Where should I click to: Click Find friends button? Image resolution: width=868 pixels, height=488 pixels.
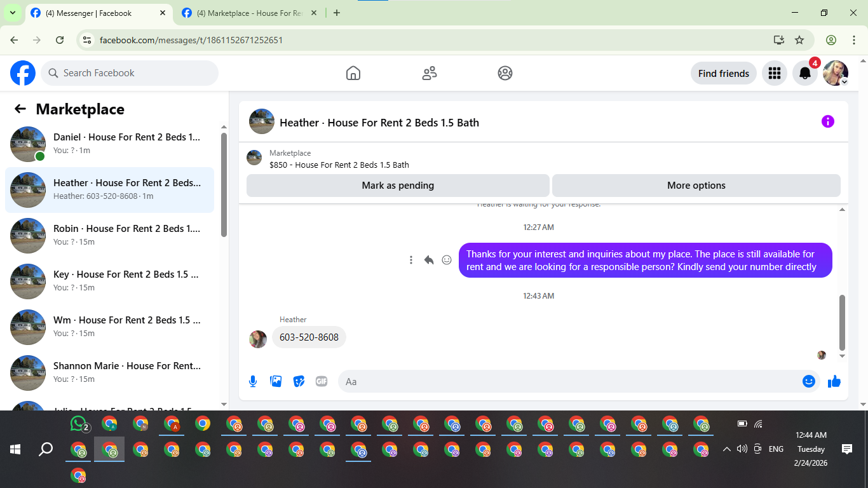pos(724,73)
